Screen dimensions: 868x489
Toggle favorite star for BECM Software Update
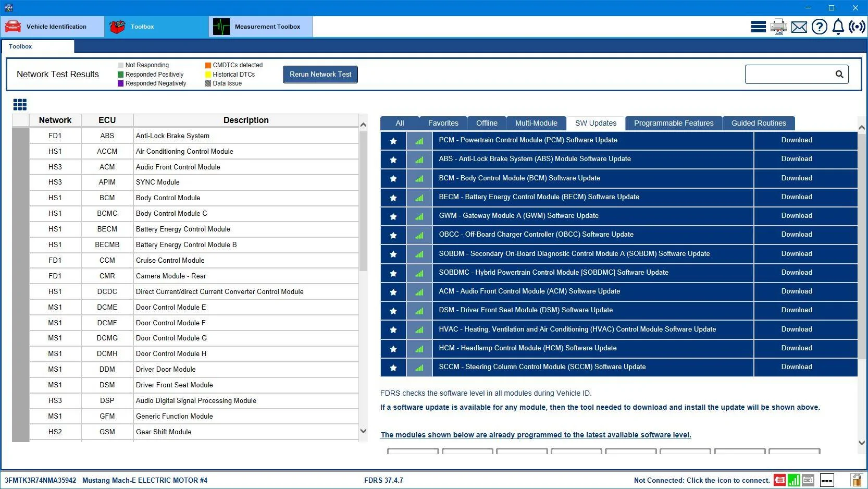[393, 198]
